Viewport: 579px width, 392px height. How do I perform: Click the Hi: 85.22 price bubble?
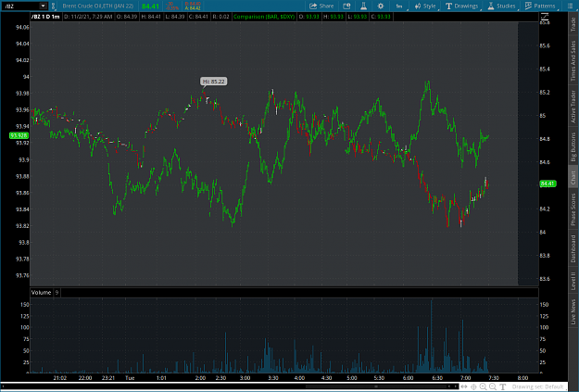(213, 82)
